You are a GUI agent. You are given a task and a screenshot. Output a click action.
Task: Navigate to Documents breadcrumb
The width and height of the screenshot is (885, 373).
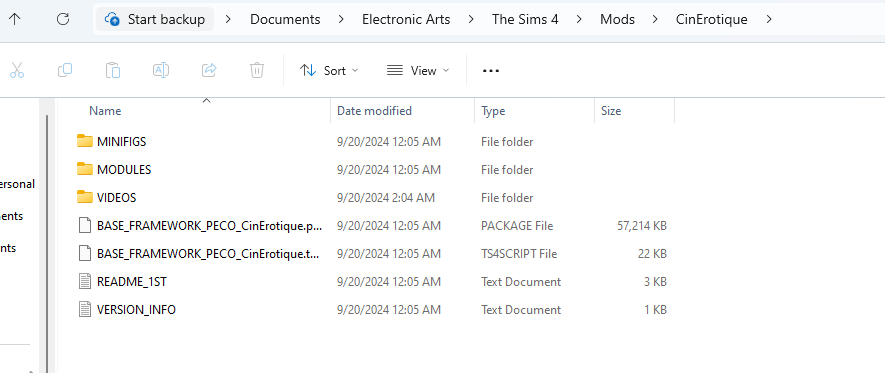click(285, 20)
